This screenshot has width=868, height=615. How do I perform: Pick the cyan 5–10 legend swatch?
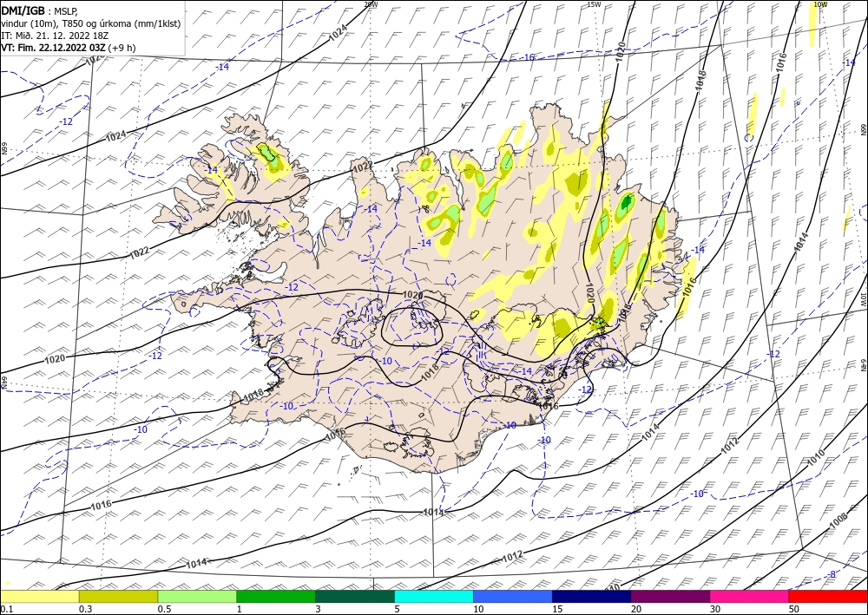434,597
